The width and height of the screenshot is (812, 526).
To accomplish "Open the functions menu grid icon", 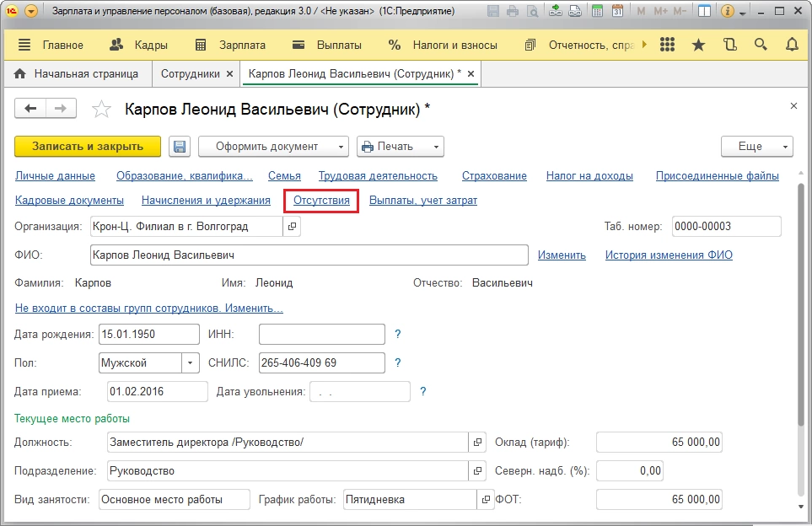I will coord(667,45).
